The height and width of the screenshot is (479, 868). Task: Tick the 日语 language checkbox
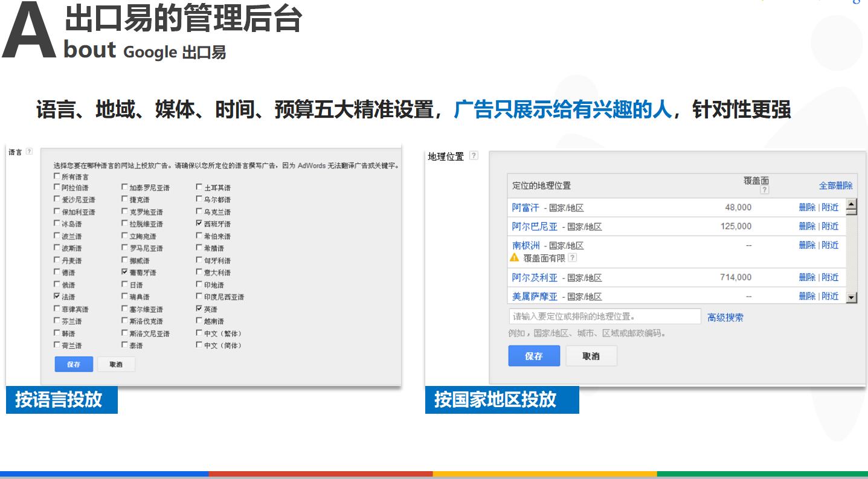pyautogui.click(x=124, y=285)
